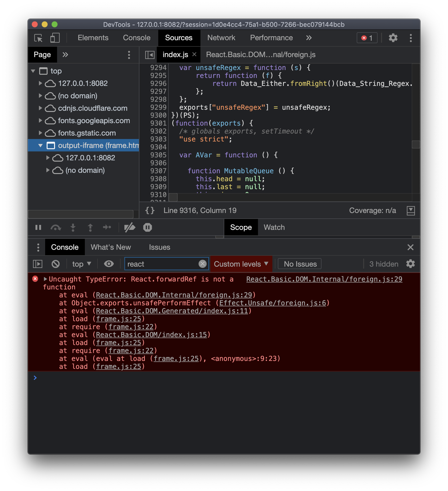Open React.Basic.DOM/index.js:15 link

[x=151, y=335]
